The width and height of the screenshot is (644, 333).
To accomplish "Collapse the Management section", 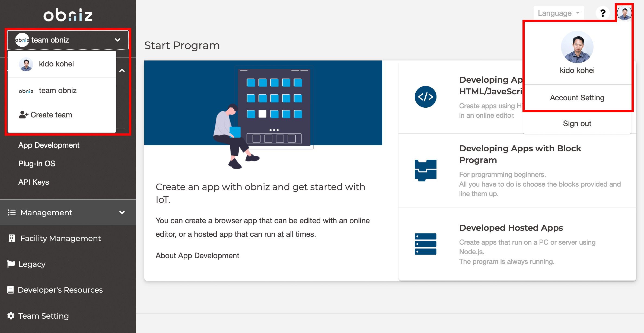I will [x=122, y=212].
